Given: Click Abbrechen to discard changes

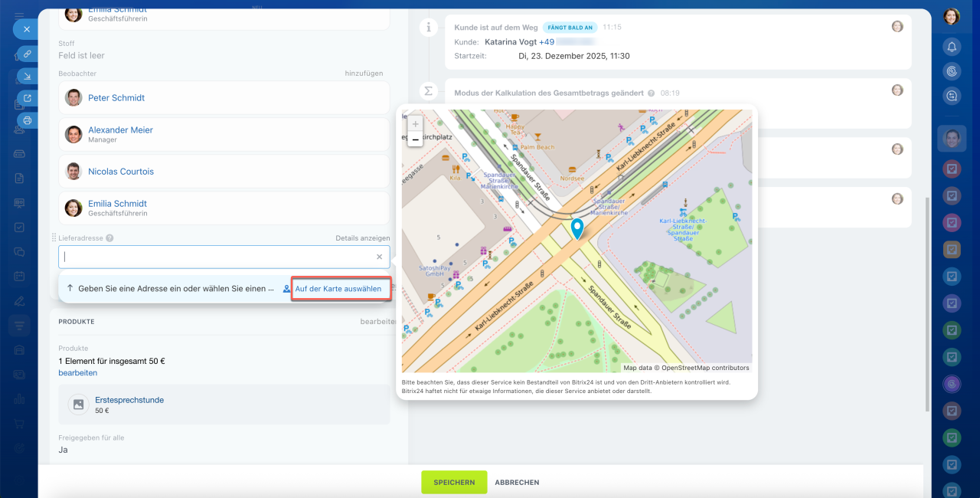Looking at the screenshot, I should pos(517,483).
